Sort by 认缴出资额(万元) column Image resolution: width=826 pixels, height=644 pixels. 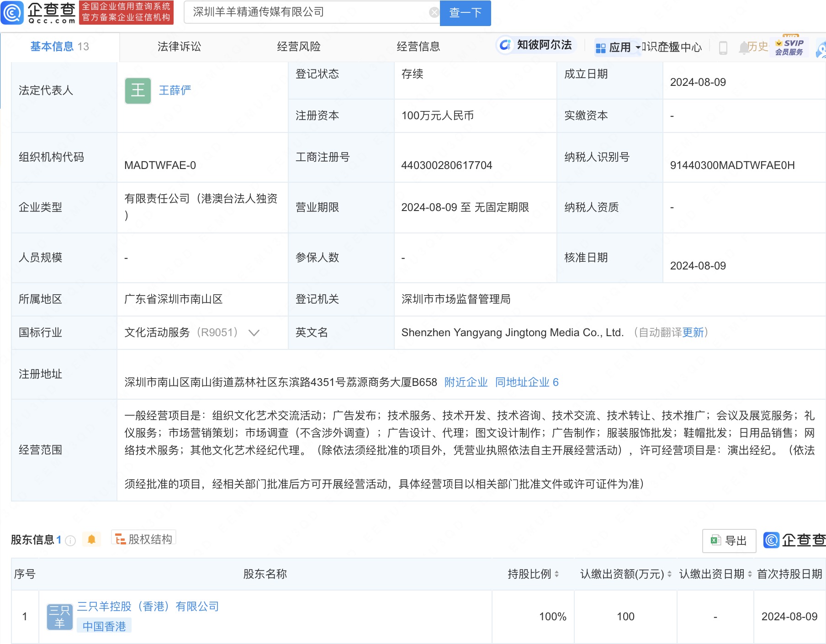(x=669, y=574)
